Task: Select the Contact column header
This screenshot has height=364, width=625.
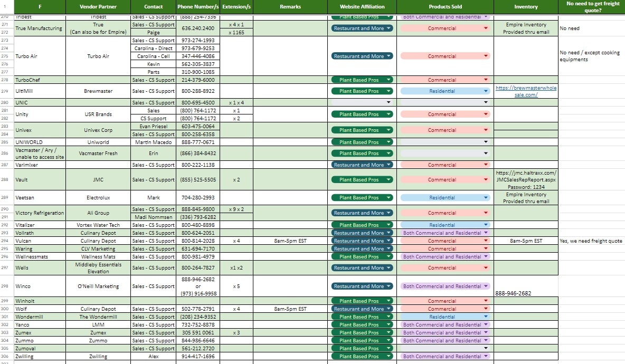Action: [154, 7]
